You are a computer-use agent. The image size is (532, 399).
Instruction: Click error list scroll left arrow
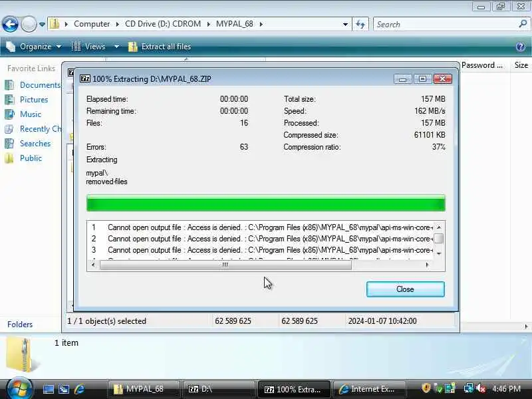coord(93,265)
